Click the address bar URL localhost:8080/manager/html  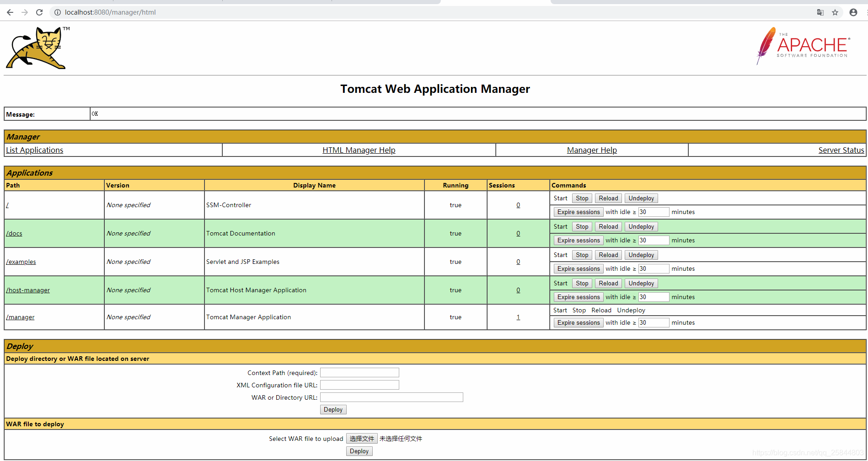(110, 12)
